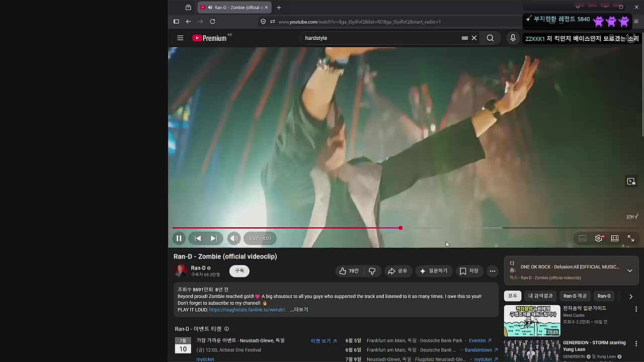
Task: Open ONE OK ROCK next video title
Action: pos(570,267)
